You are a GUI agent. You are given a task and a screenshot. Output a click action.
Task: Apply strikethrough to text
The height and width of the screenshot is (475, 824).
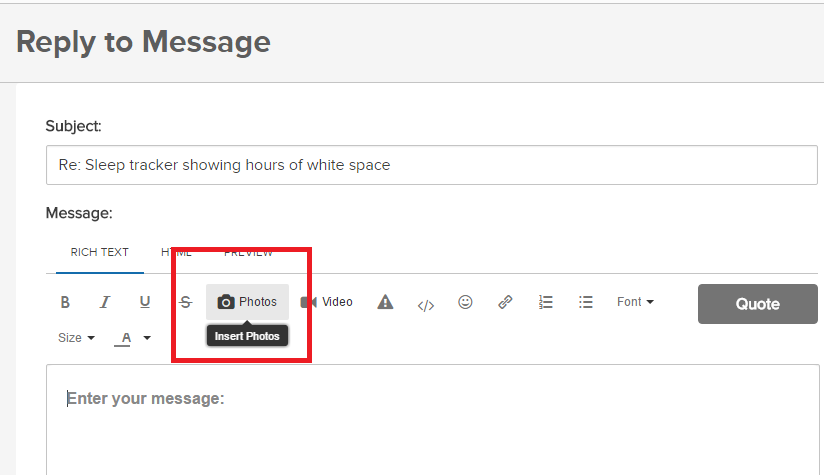pyautogui.click(x=185, y=302)
